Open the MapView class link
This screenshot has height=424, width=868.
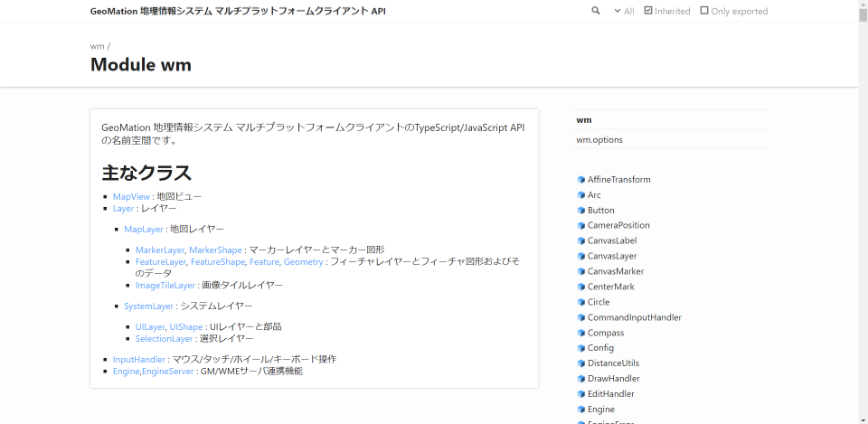click(131, 196)
